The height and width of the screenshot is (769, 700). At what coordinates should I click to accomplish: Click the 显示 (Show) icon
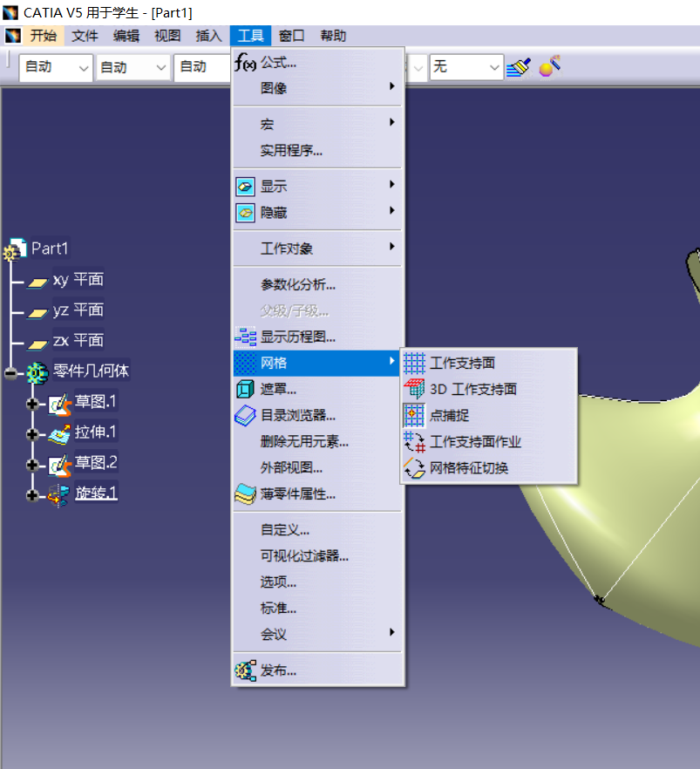[x=245, y=187]
